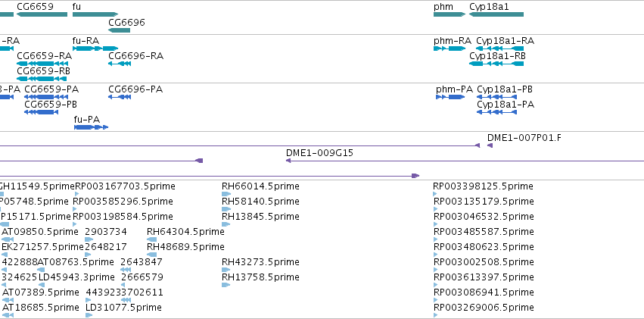The height and width of the screenshot is (319, 644).
Task: Click the CG6696 gene glyph
Action: pyautogui.click(x=119, y=30)
